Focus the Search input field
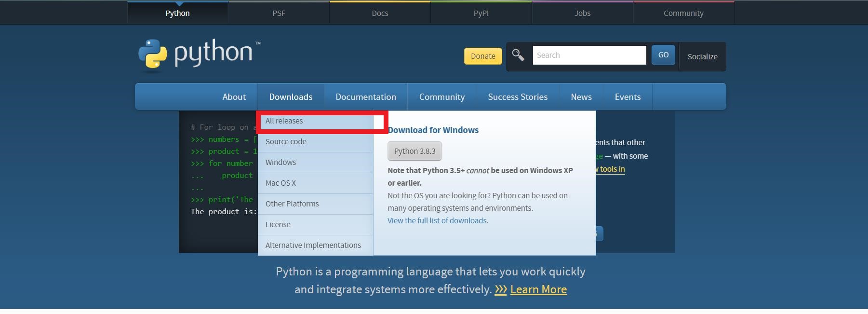868x314 pixels. tap(589, 55)
